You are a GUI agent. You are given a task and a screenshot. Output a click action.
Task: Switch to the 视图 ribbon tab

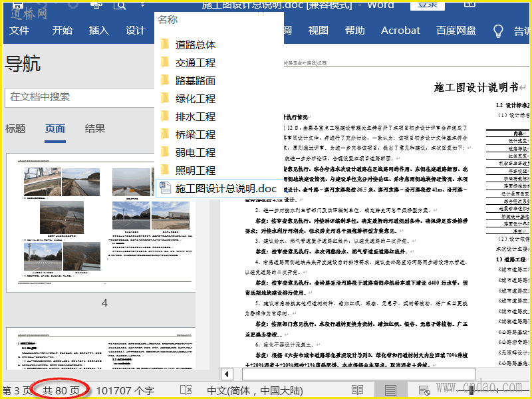pos(318,31)
